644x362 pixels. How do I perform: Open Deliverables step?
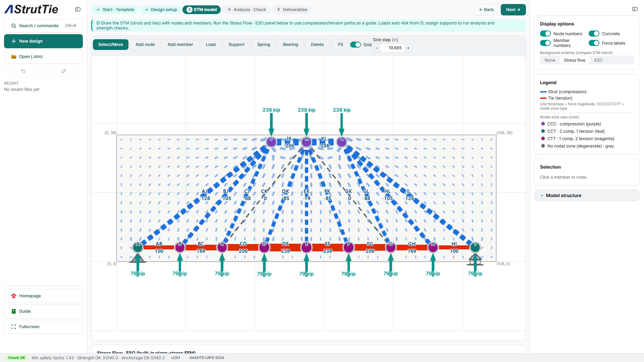coord(292,10)
